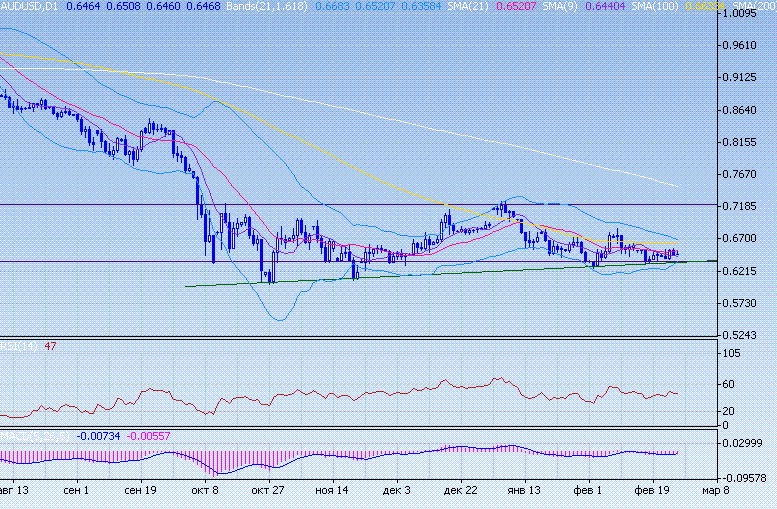Select the 'дек 22' date on time axis
The height and width of the screenshot is (509, 777).
point(461,491)
